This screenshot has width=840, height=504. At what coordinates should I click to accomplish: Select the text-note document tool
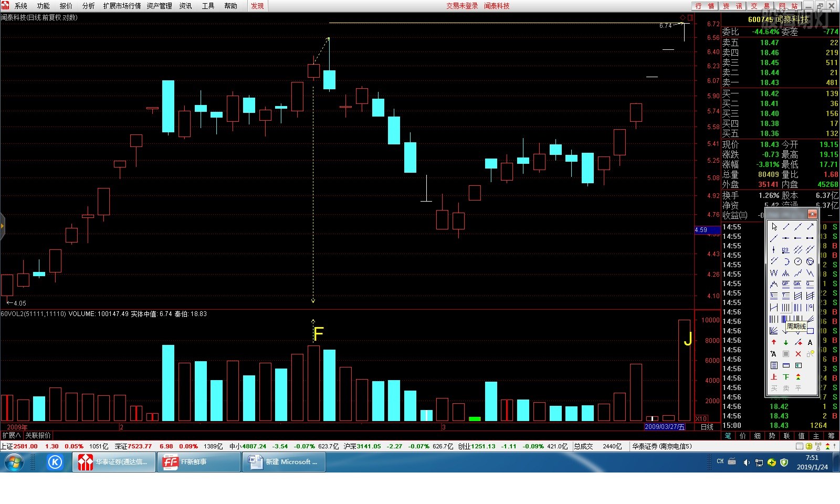[774, 365]
